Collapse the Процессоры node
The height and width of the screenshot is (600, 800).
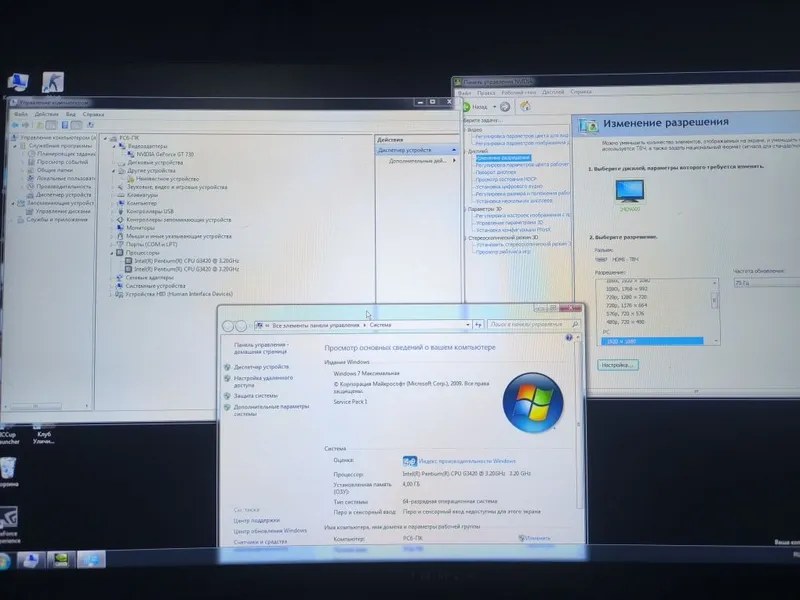[x=112, y=253]
